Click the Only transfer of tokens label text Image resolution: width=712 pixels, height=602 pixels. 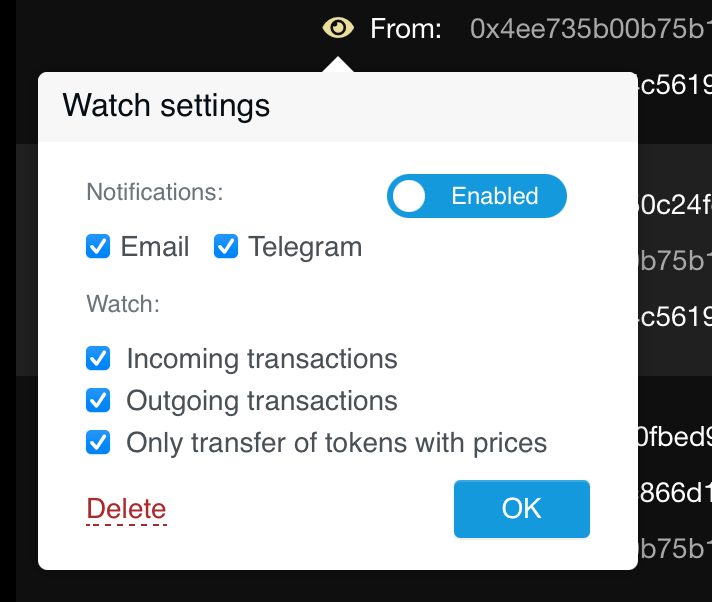click(x=336, y=443)
